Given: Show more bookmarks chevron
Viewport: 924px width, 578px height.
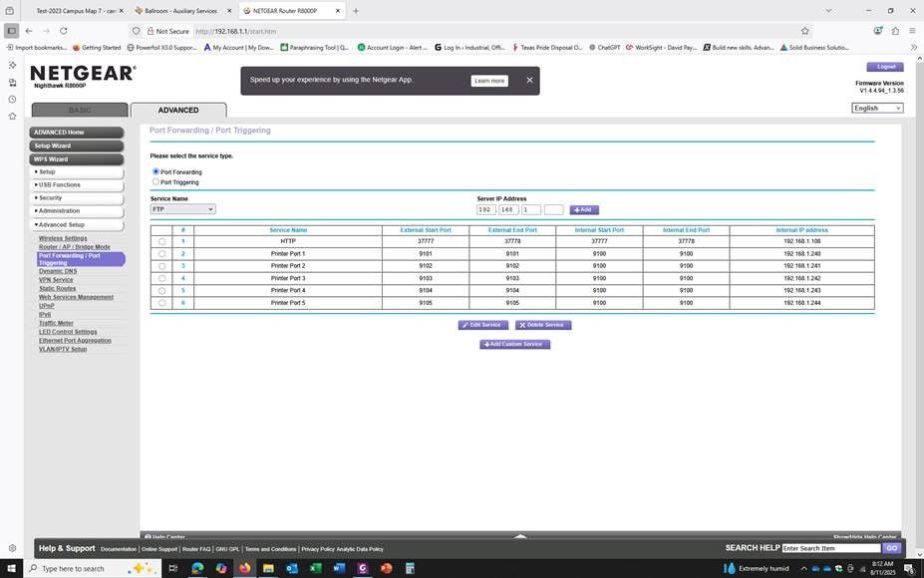Looking at the screenshot, I should point(913,47).
